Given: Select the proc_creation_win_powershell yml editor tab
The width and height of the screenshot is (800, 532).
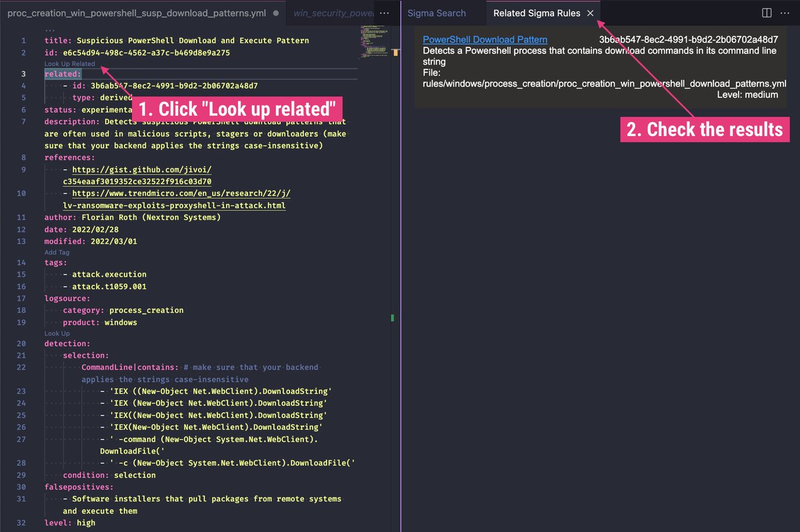Looking at the screenshot, I should 133,12.
